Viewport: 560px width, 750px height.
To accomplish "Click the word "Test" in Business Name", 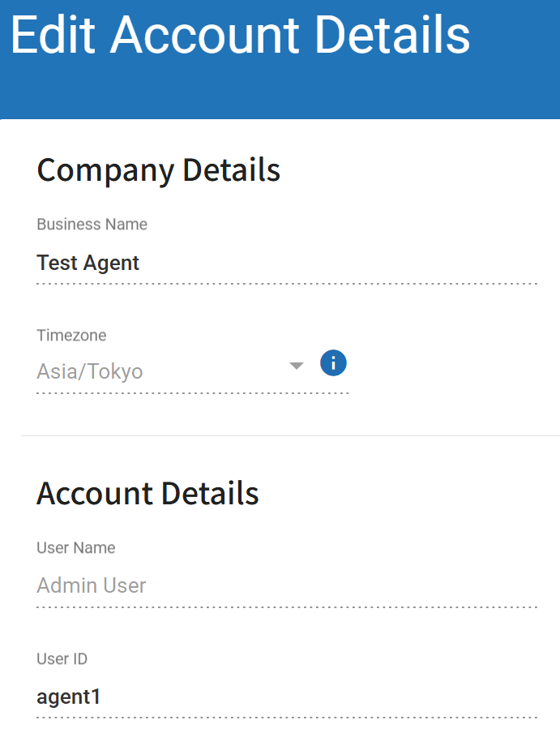I will [58, 264].
